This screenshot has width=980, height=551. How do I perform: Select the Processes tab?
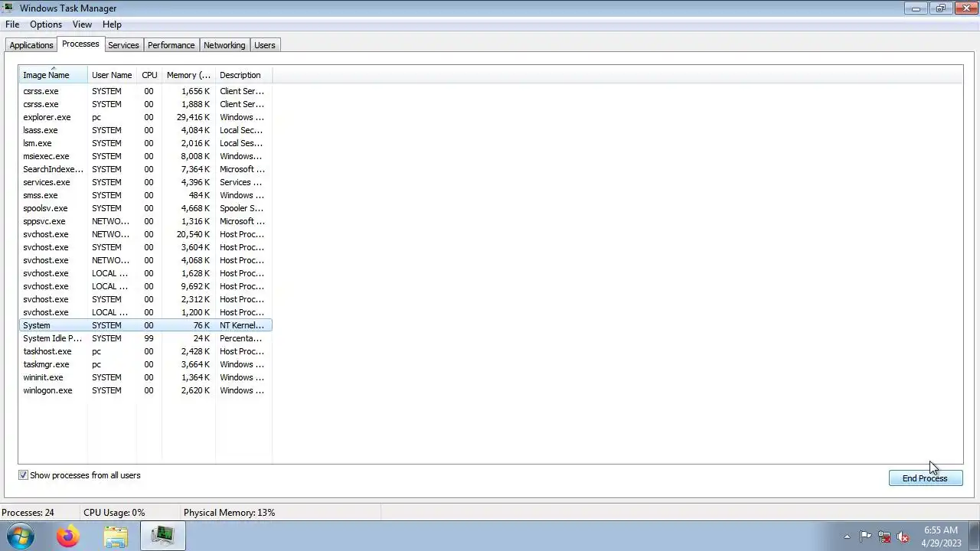pyautogui.click(x=80, y=44)
